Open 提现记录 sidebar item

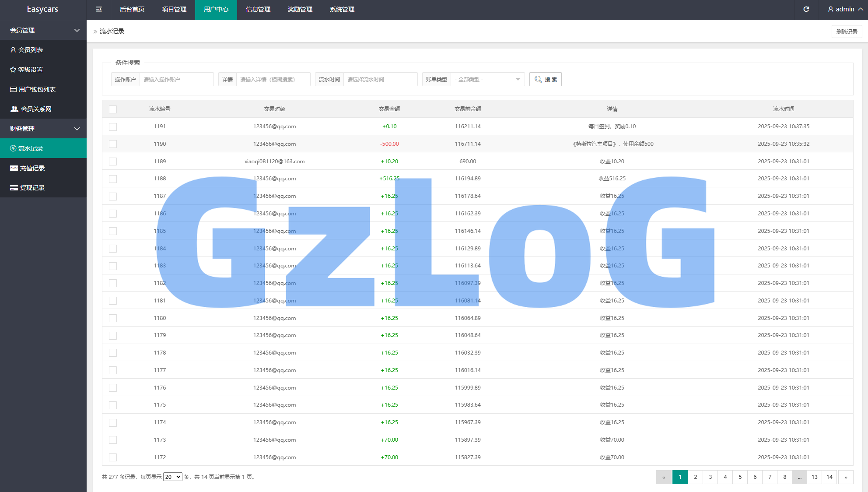(x=32, y=188)
